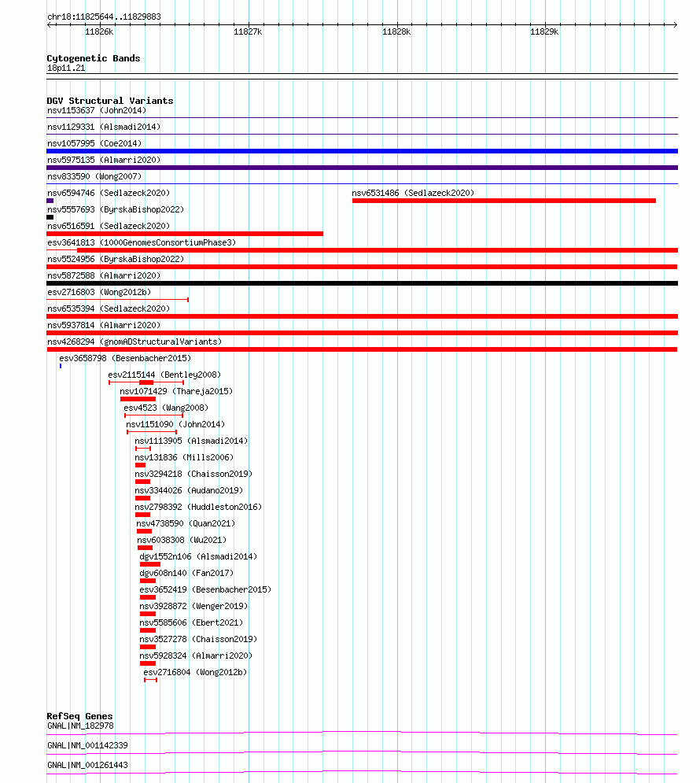
Task: Click nsv3527278 (Chaisson2019) label
Action: coord(198,639)
